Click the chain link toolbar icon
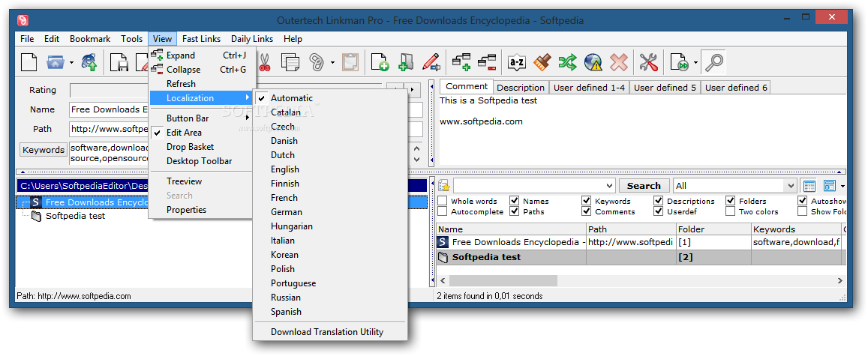 click(x=317, y=62)
